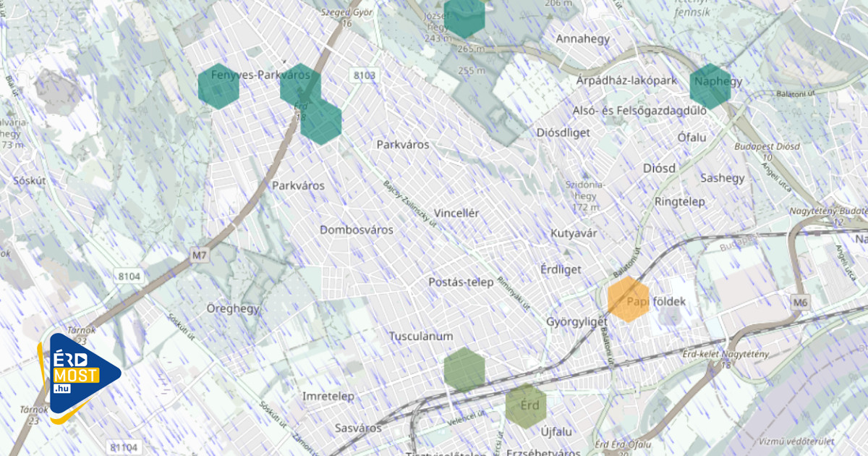
Task: Click the M6 motorway shield
Action: click(799, 302)
